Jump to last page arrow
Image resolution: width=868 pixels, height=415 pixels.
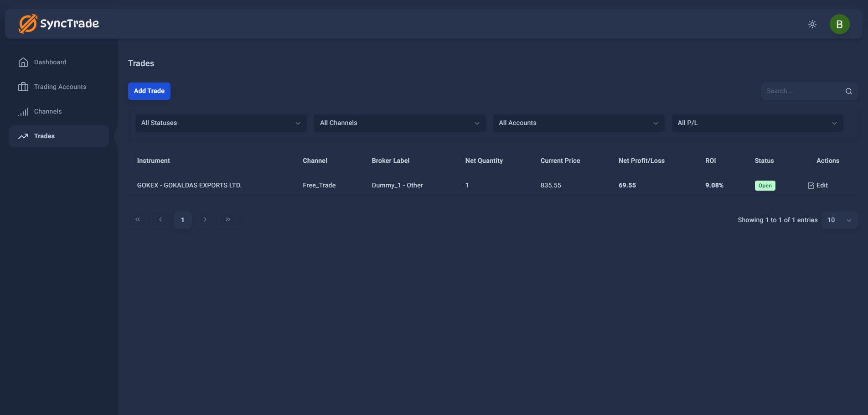[228, 220]
